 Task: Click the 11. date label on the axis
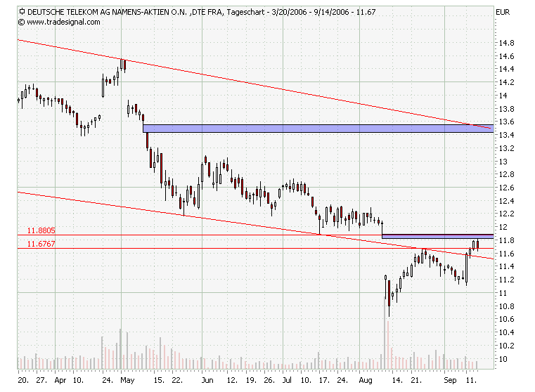click(471, 381)
